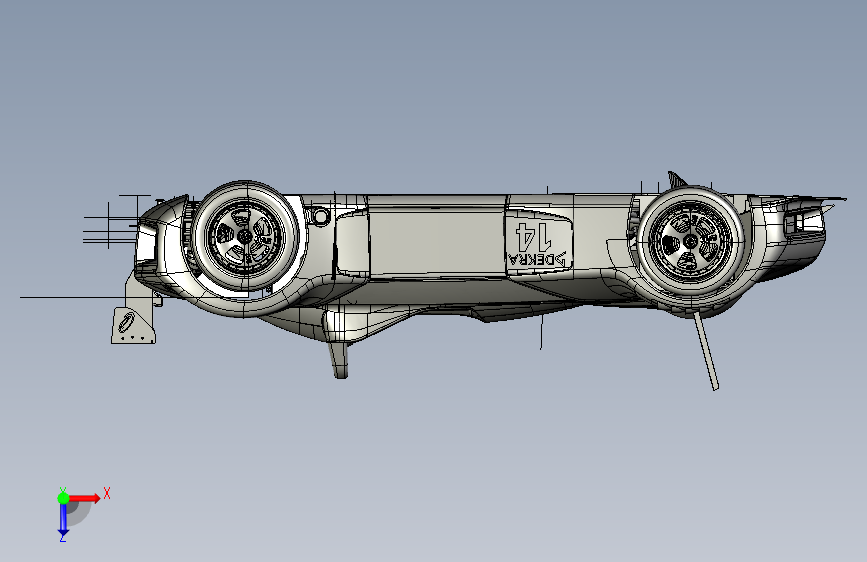Click the blue Z axis arrow of the triad
Viewport: 867px width, 562px height.
[63, 520]
